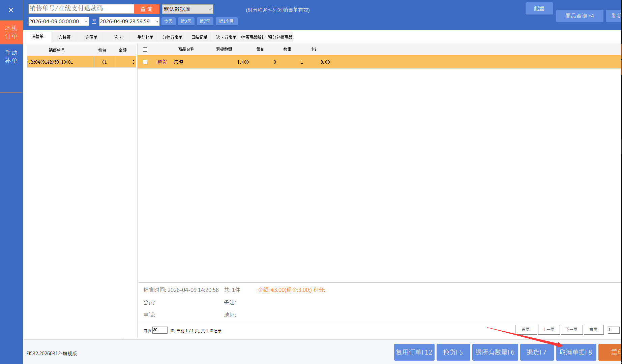The height and width of the screenshot is (364, 622).
Task: Open 商品查询 F4 product lookup
Action: [580, 16]
